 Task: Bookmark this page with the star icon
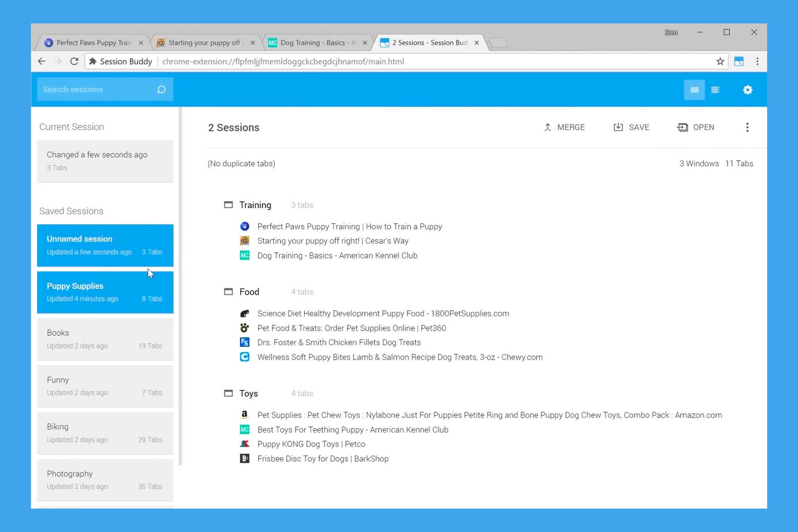(x=720, y=61)
